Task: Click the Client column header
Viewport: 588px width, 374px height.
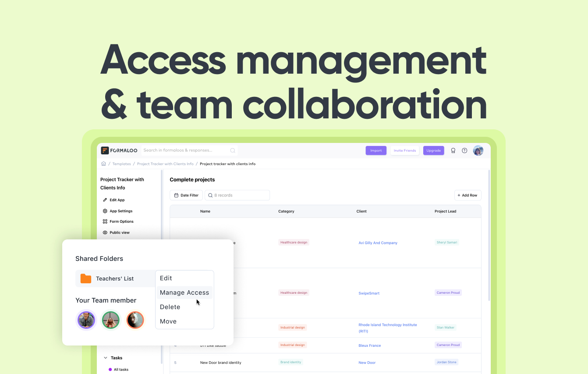Action: coord(361,211)
